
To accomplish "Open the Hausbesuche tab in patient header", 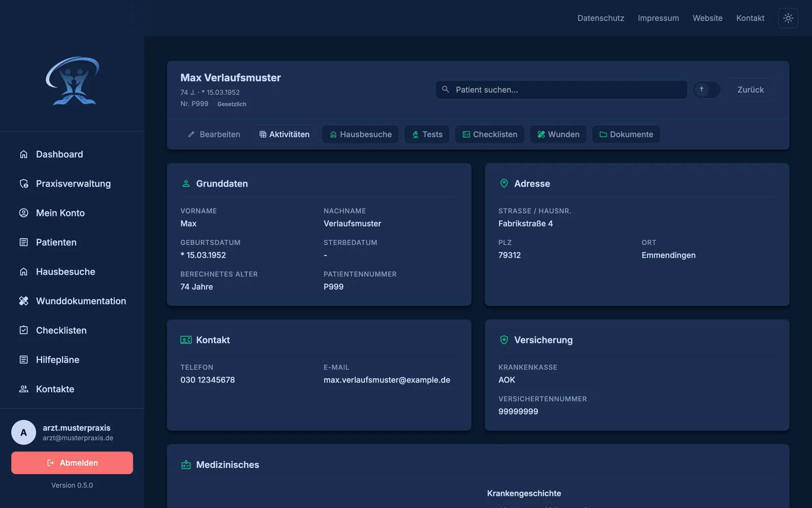I will click(360, 135).
